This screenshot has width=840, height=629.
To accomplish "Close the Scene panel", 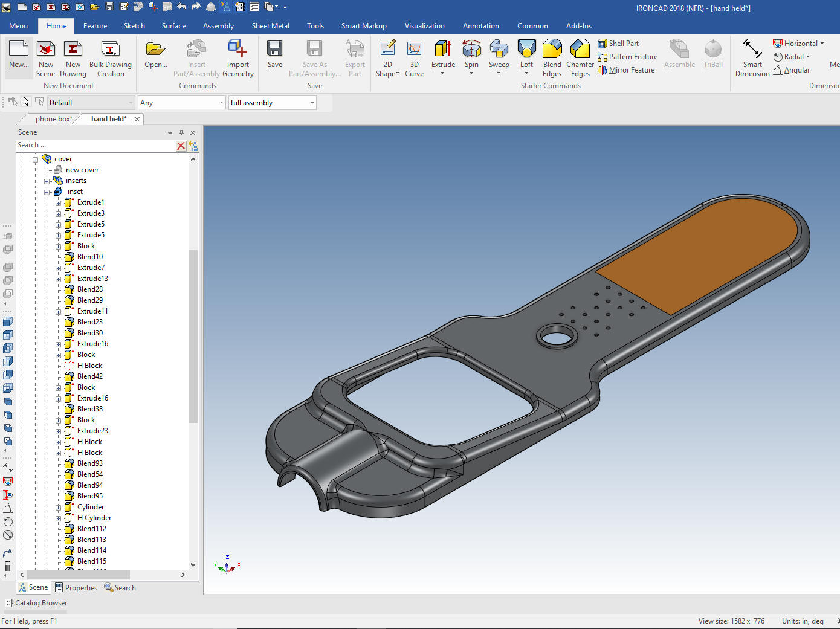I will 193,132.
